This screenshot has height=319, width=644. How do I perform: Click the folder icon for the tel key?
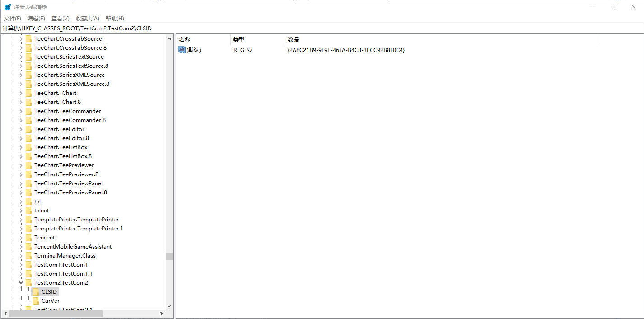coord(29,201)
